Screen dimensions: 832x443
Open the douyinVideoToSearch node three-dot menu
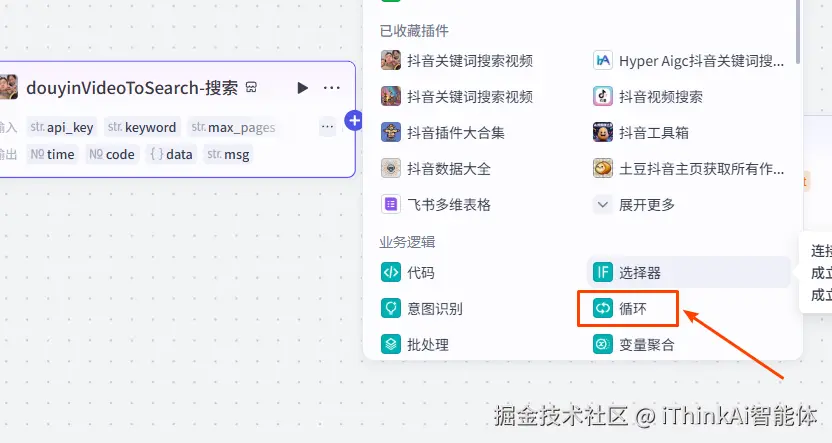coord(332,88)
